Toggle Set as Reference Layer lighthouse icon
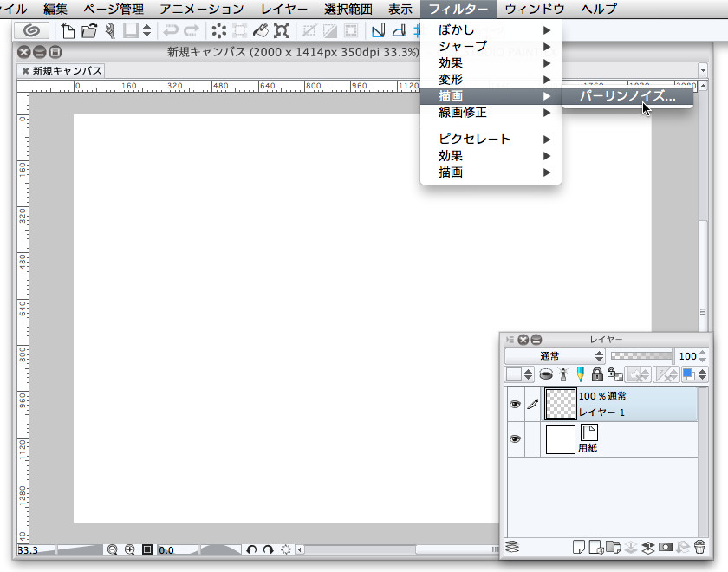The image size is (728, 572). pyautogui.click(x=563, y=374)
